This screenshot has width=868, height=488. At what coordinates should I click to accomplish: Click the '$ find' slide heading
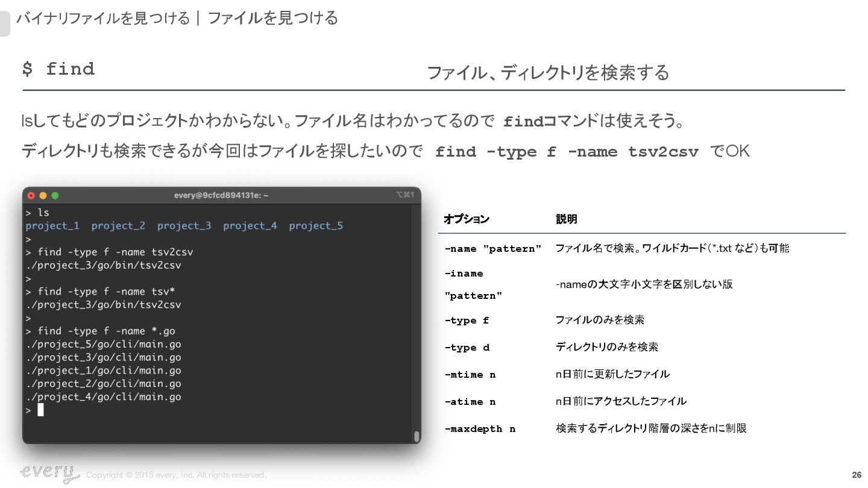[x=58, y=69]
